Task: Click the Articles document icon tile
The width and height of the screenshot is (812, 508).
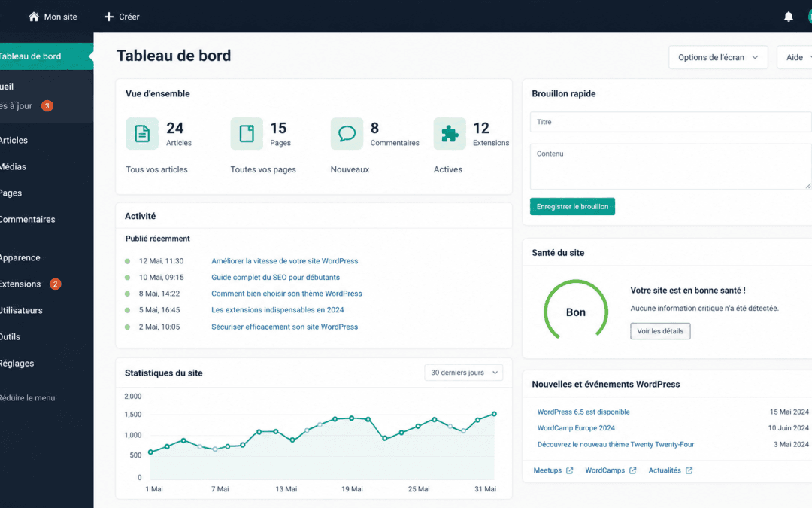Action: tap(142, 133)
